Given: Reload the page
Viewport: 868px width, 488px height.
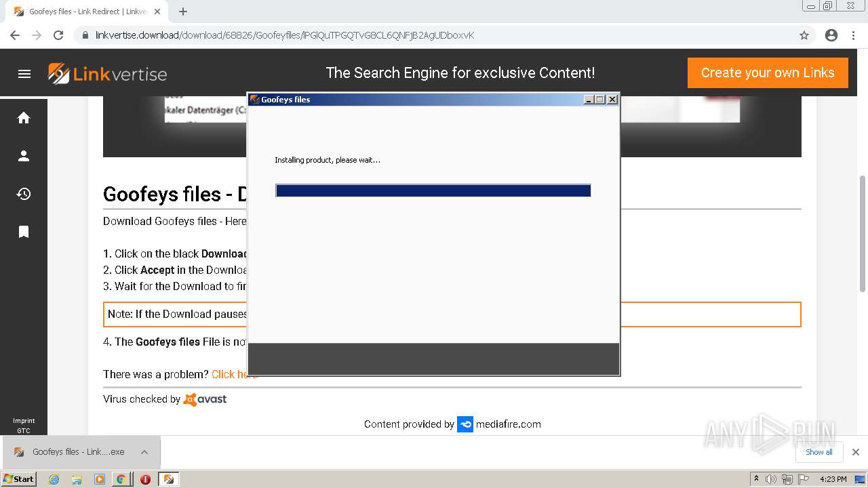Looking at the screenshot, I should (x=58, y=35).
